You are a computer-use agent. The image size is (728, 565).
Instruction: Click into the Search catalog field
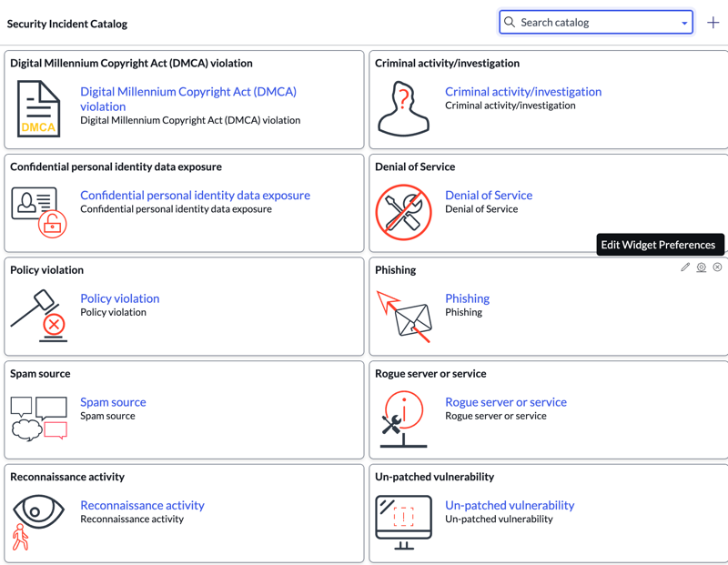click(596, 22)
